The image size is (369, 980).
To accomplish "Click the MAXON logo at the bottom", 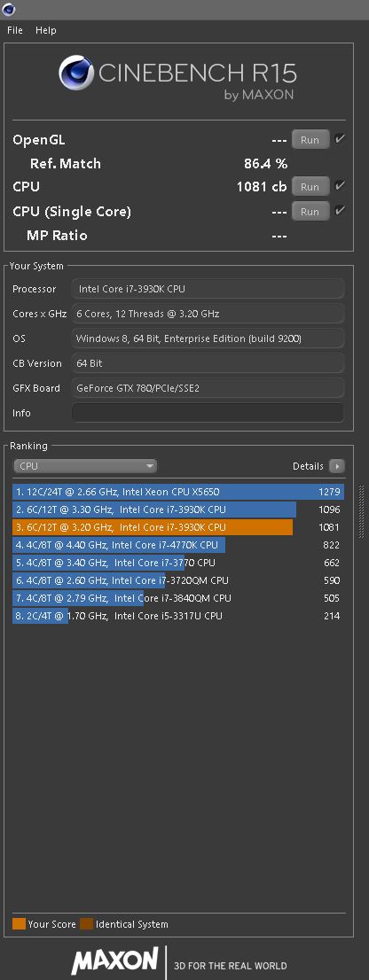I will click(x=115, y=961).
